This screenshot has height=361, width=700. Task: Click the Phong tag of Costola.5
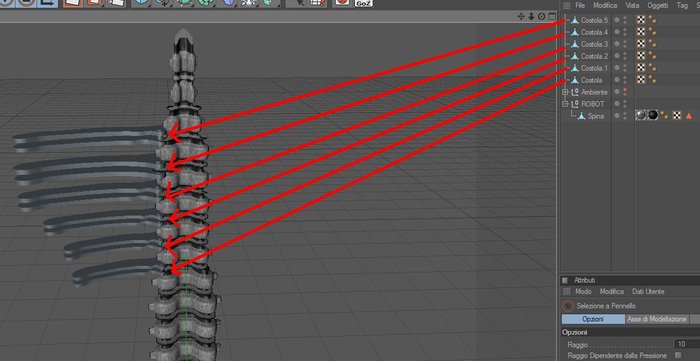coord(652,20)
